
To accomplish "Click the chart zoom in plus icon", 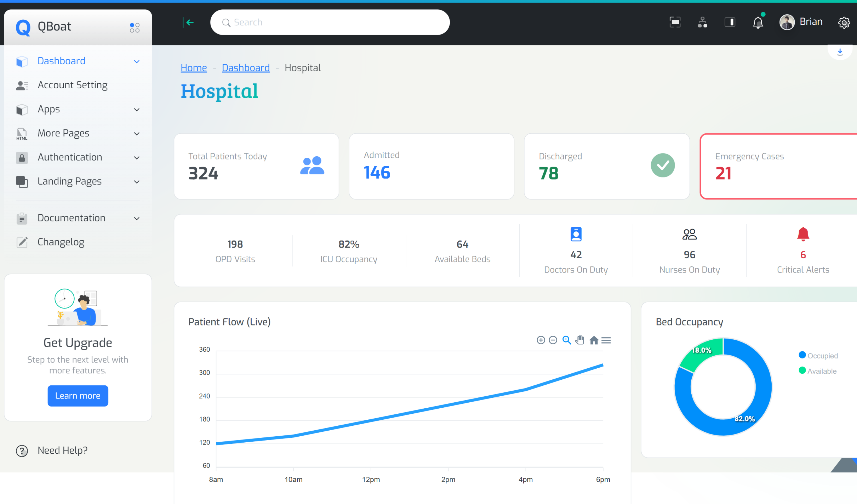I will pos(541,340).
